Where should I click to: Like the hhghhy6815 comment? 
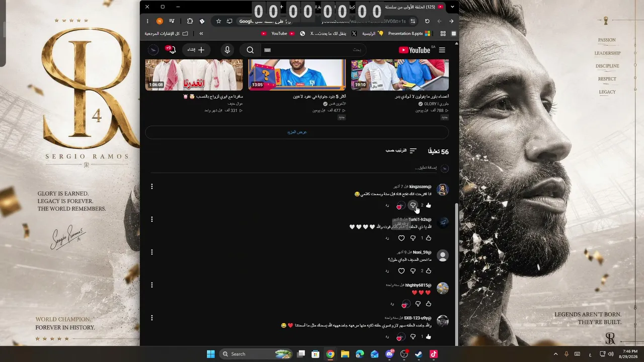click(428, 304)
